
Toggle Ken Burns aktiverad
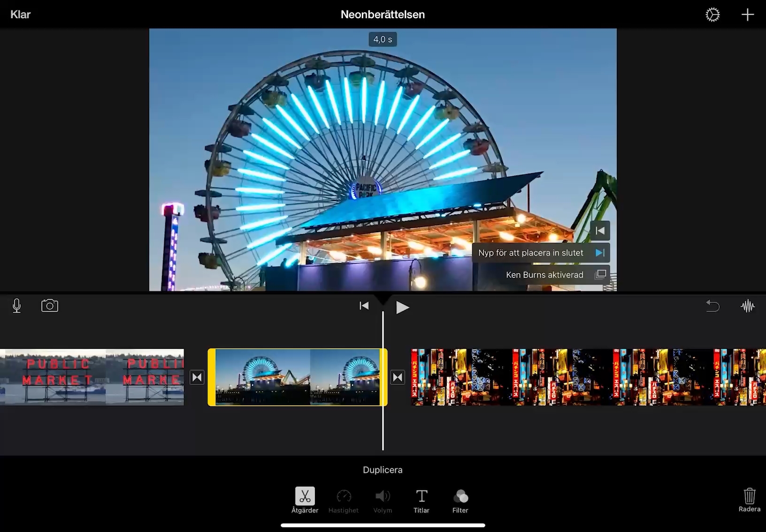541,275
